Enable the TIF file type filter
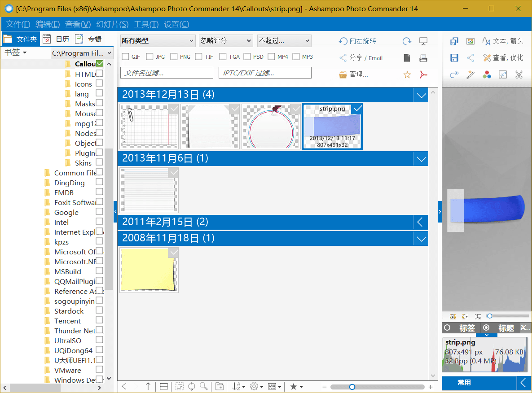Viewport: 532px width, 393px height. click(x=198, y=57)
